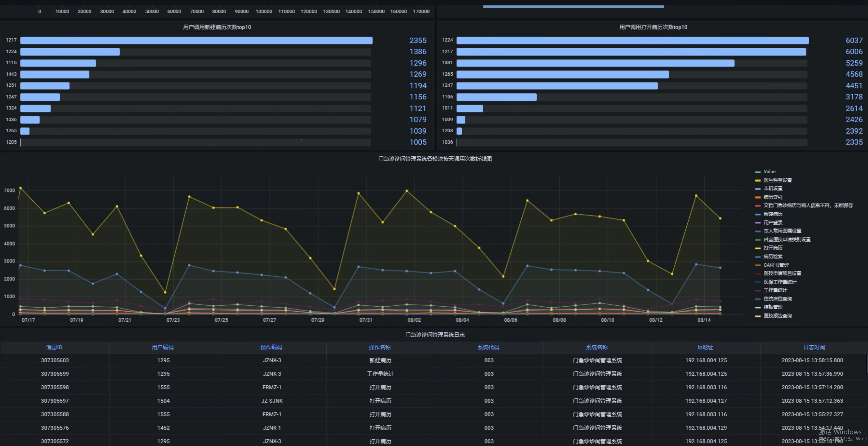Click operation code JZ-SJNK in the log table
868x446 pixels.
point(272,401)
